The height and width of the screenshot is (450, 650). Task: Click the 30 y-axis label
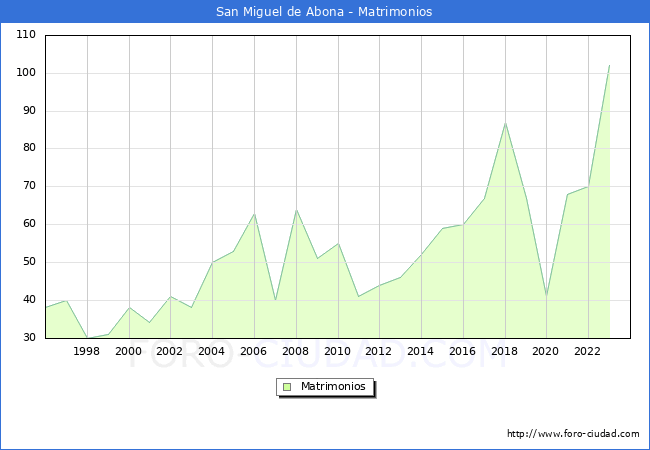(x=29, y=338)
